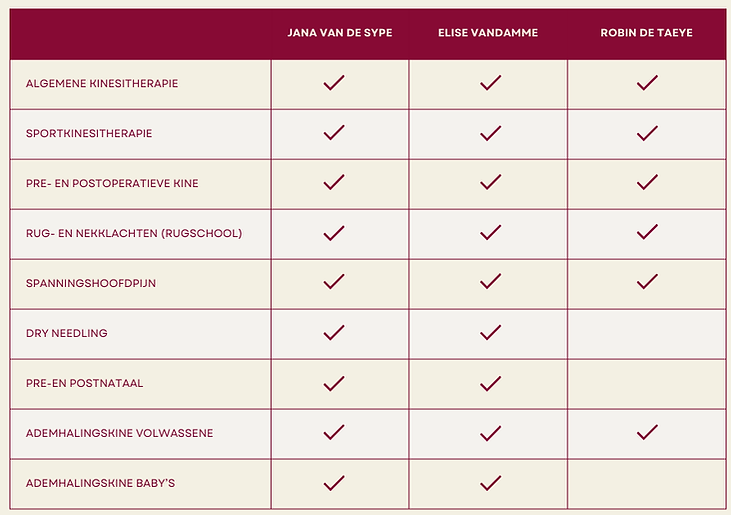731x515 pixels.
Task: Click the Algemene Kinesitherapie row label
Action: point(102,84)
